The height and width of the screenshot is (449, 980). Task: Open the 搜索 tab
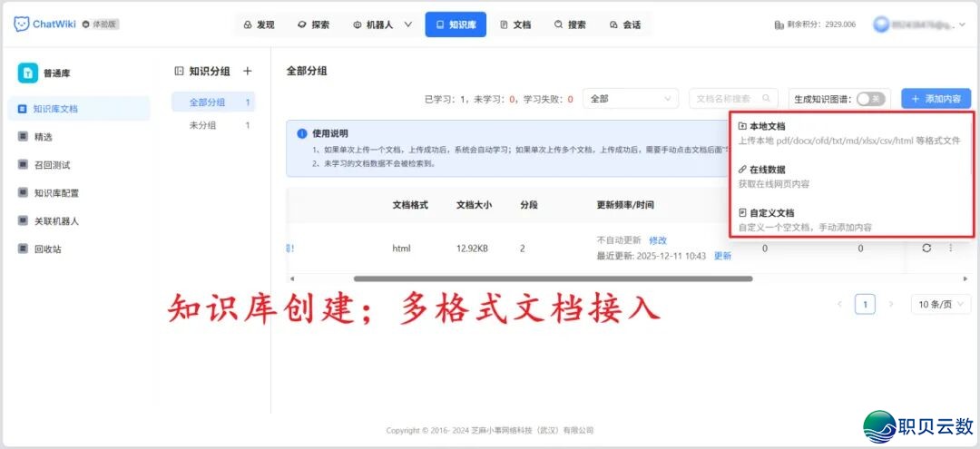coord(570,25)
